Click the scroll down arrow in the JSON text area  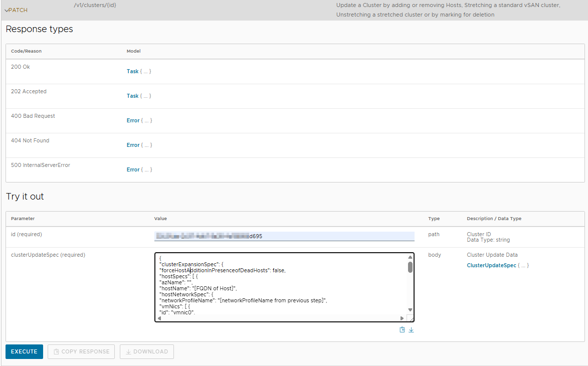point(410,310)
